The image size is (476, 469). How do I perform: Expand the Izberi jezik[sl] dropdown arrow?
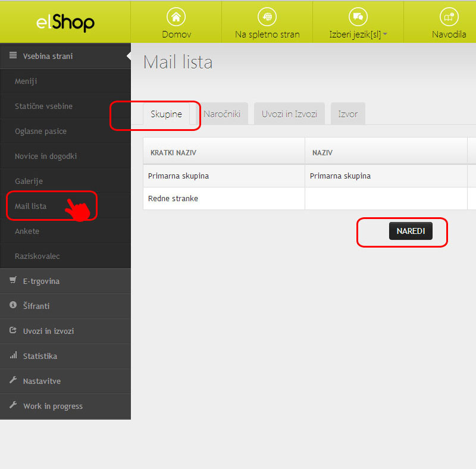pos(385,34)
